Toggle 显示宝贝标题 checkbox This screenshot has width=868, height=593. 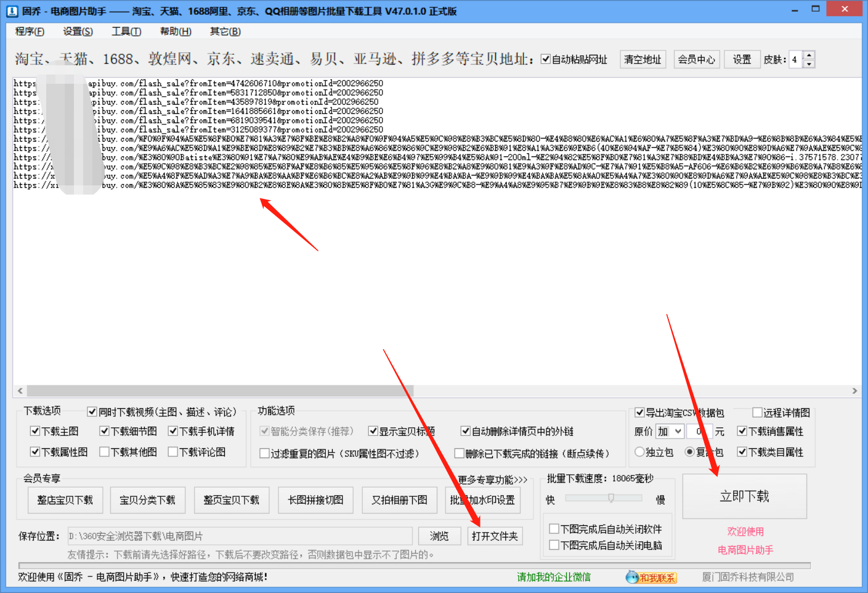[x=373, y=431]
